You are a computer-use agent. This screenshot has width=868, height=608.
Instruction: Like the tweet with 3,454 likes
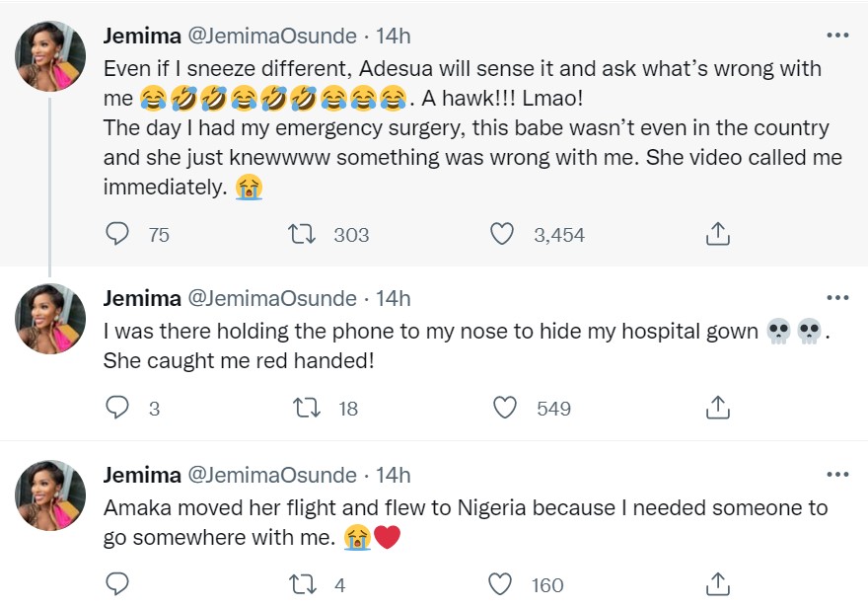coord(502,234)
